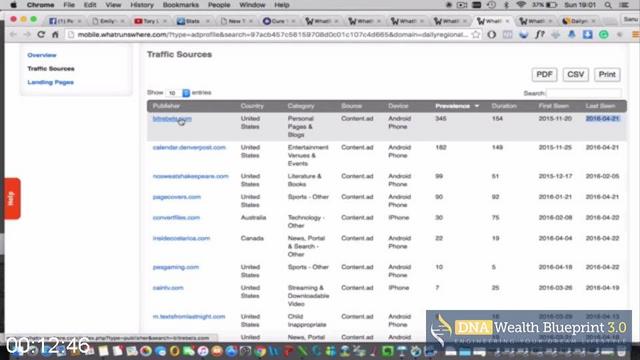Open the Chrome hamburger menu
The height and width of the screenshot is (360, 640).
(636, 35)
